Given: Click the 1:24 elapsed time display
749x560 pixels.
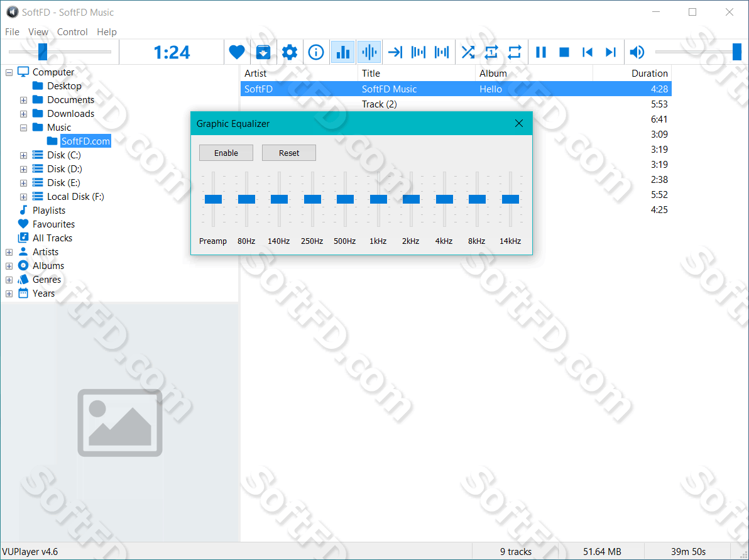Looking at the screenshot, I should (x=172, y=52).
